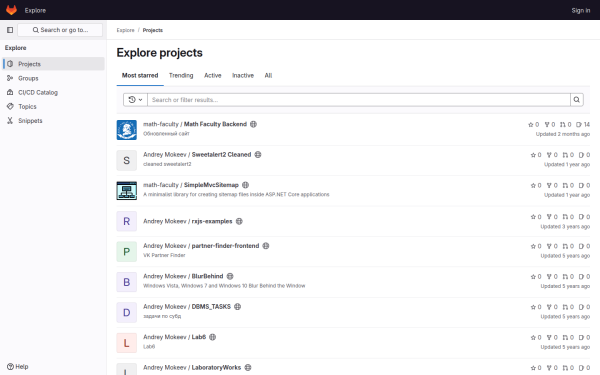Open BlurBehind project link

tap(183, 276)
